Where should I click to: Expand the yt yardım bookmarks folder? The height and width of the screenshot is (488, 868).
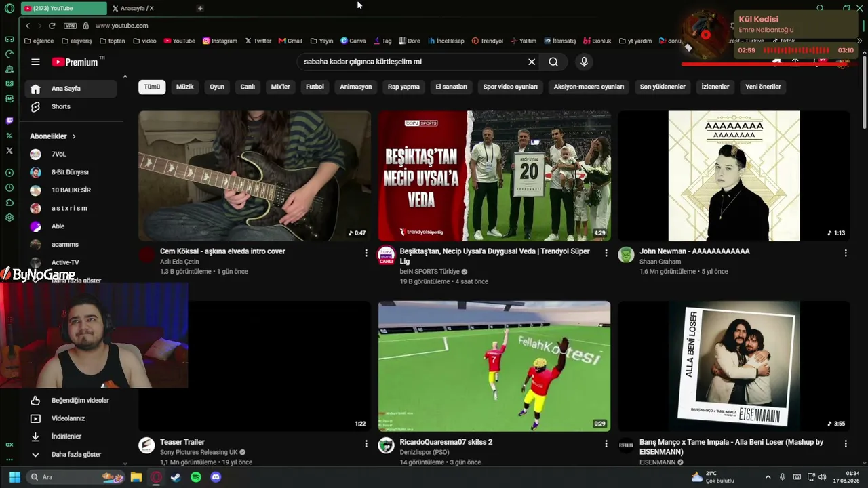[x=635, y=41]
